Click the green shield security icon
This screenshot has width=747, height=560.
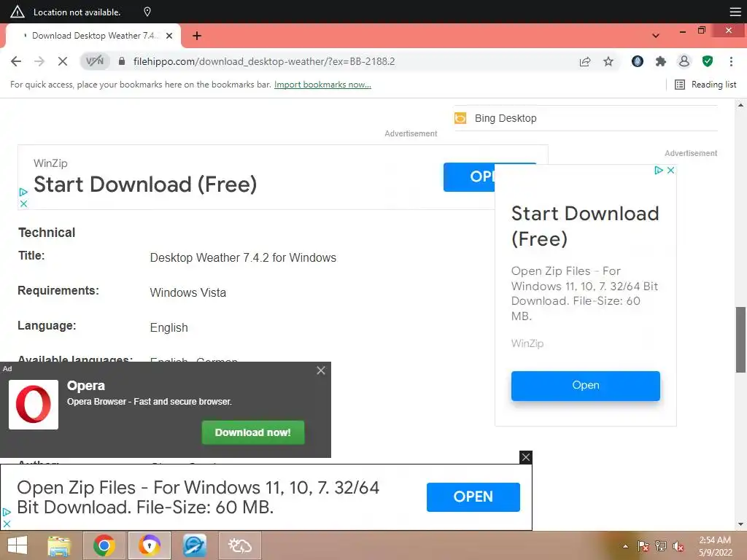tap(708, 61)
